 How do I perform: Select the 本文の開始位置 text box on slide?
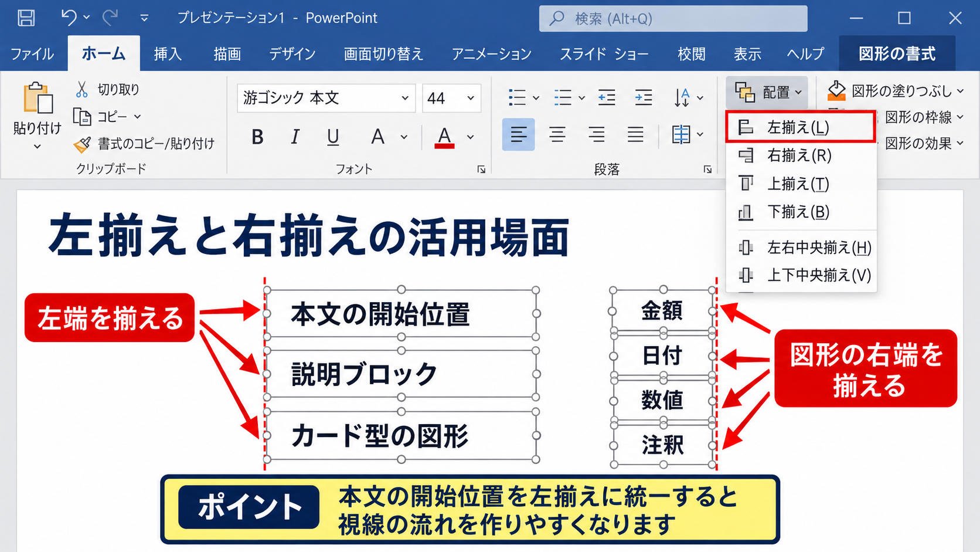[x=401, y=313]
